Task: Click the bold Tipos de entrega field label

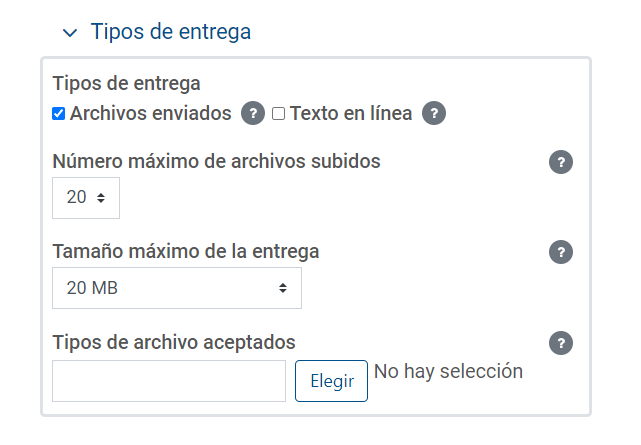Action: click(x=126, y=83)
